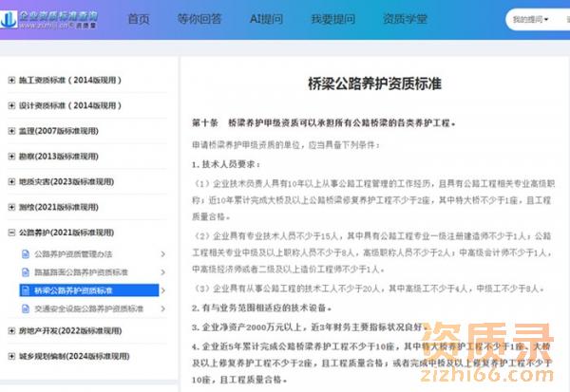Click document icon beside 交通安全设施公路养护资质标准
Viewport: 570px width, 392px height.
[25, 308]
